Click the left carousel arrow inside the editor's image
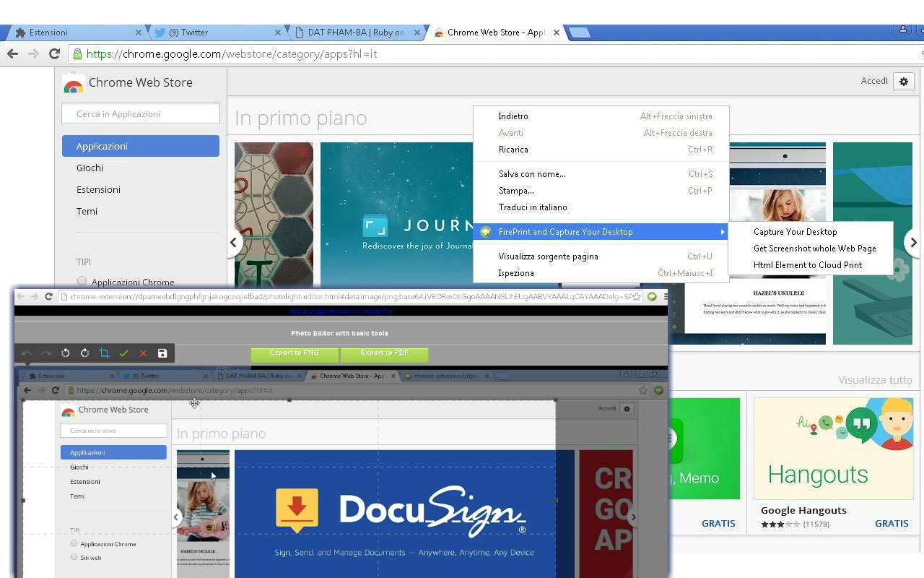 point(175,517)
